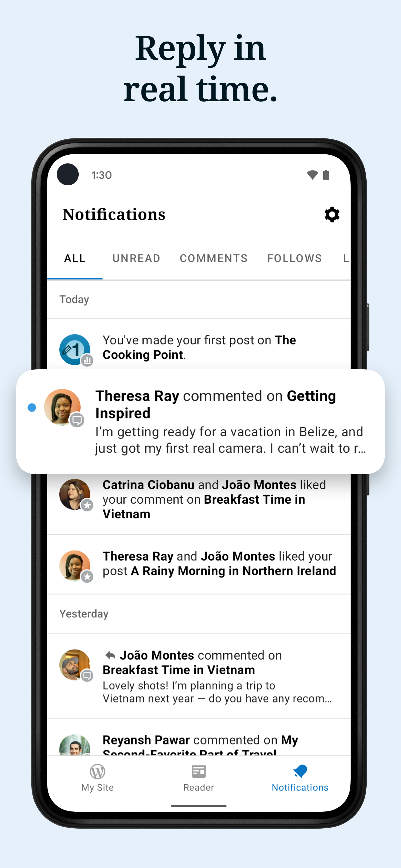
Task: Open Theresa Ray's comment on Getting Inspired
Action: coord(200,422)
